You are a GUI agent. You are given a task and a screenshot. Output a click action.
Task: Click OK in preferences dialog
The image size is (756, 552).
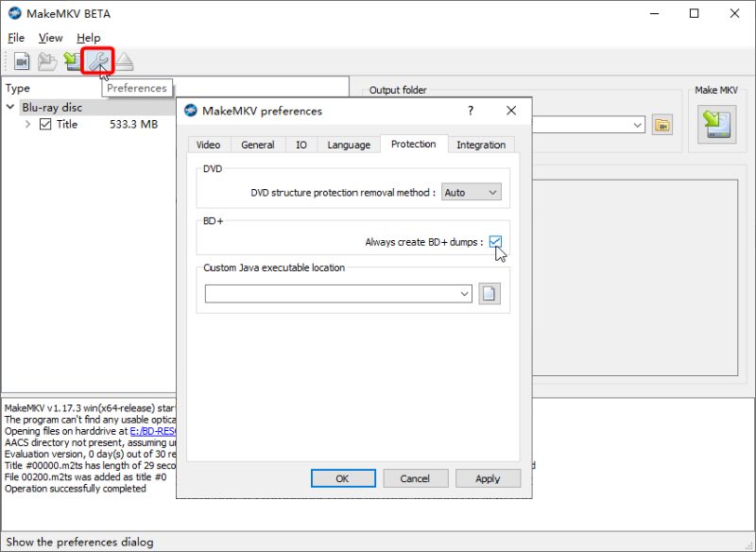(x=343, y=478)
